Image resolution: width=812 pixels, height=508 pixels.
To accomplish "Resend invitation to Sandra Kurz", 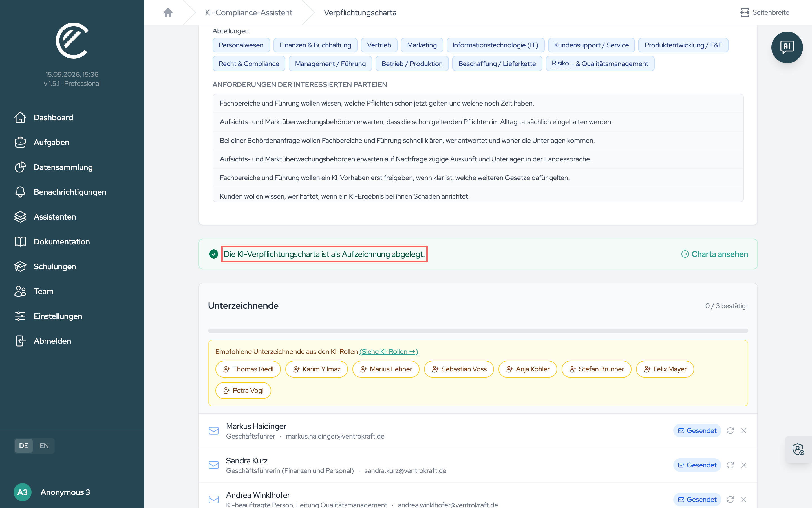I will click(730, 465).
